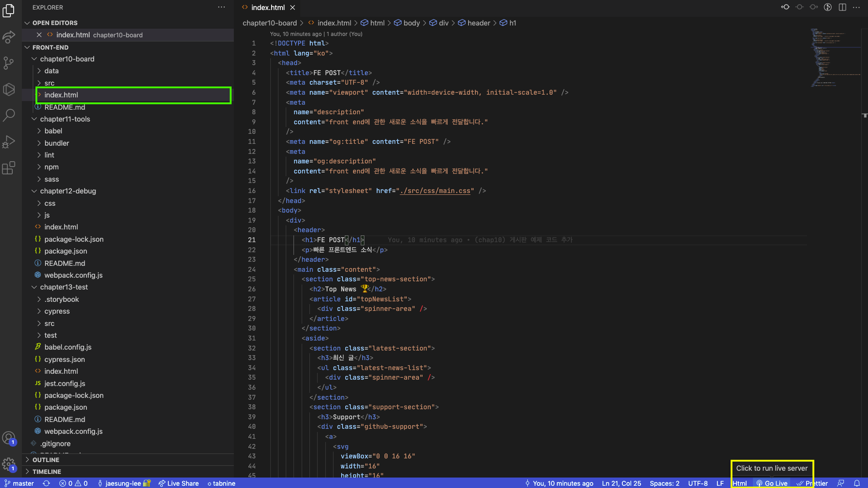Image resolution: width=868 pixels, height=488 pixels.
Task: Click the middle commit circle toolbar icon
Action: (799, 7)
